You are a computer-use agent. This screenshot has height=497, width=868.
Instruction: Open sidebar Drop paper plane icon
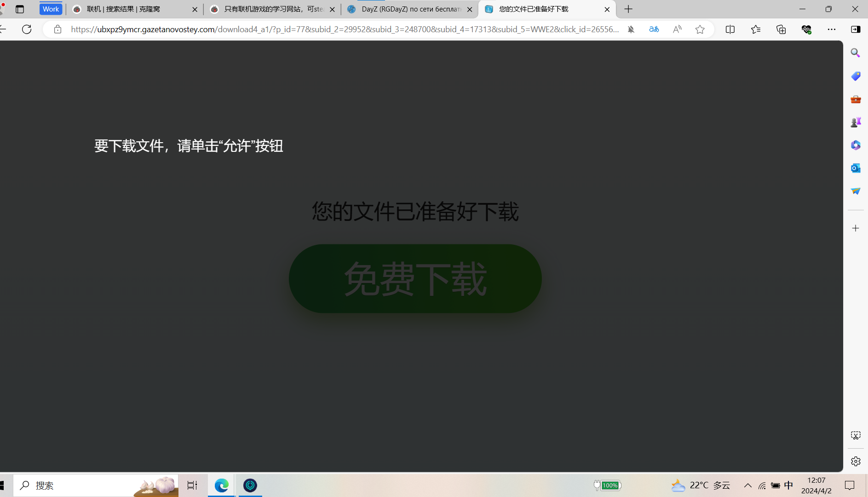pos(856,191)
